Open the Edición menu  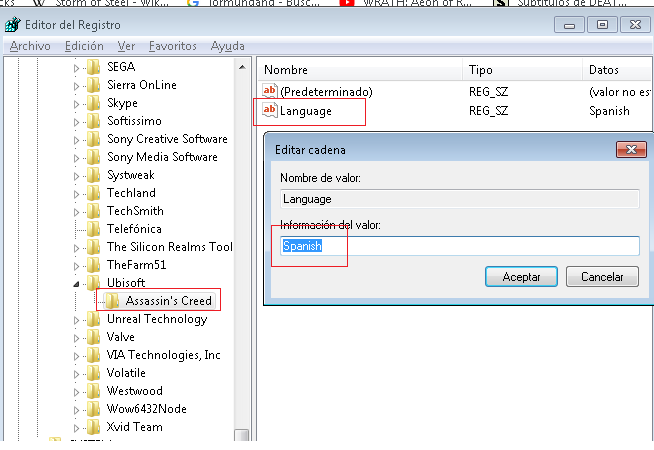[x=84, y=46]
